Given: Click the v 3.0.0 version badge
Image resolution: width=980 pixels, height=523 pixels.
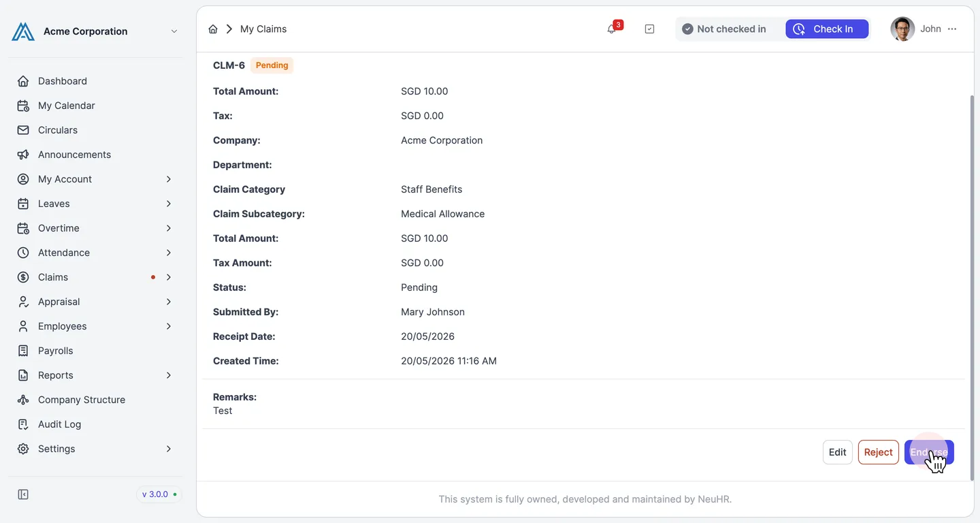Looking at the screenshot, I should (159, 494).
